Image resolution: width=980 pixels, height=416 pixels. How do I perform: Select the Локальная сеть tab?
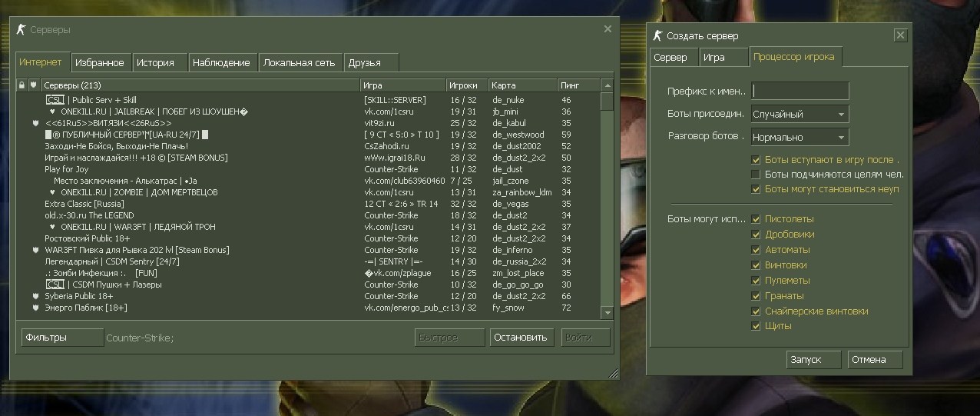click(x=300, y=62)
